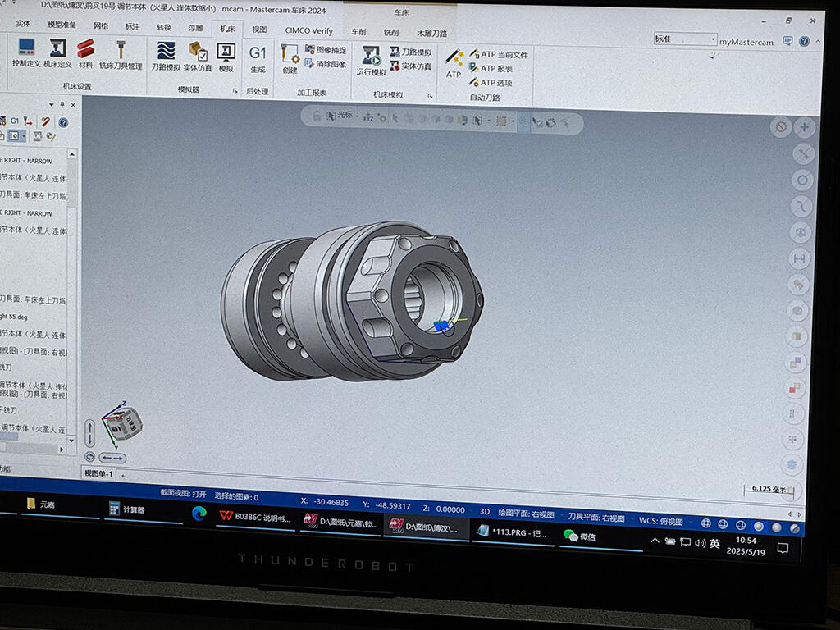Click 清除图像 clear images
Image resolution: width=840 pixels, height=630 pixels.
pos(326,64)
